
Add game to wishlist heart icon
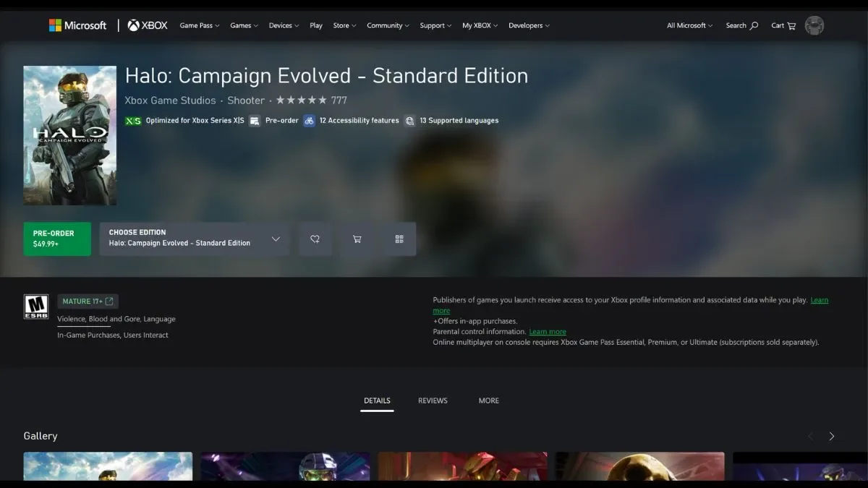[315, 239]
